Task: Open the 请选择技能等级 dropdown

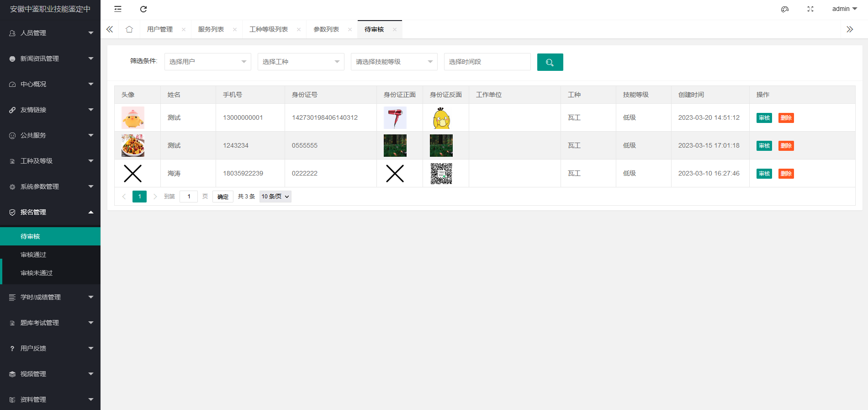Action: click(394, 62)
